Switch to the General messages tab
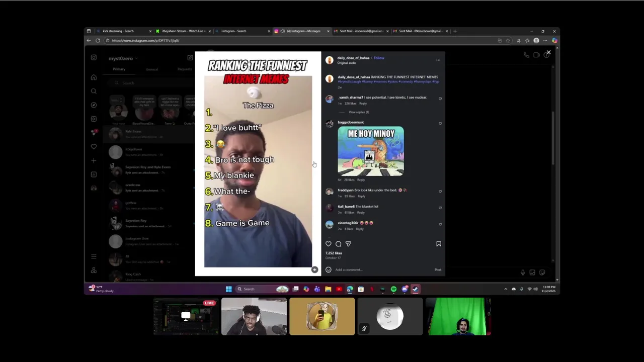This screenshot has width=644, height=362. tap(152, 69)
